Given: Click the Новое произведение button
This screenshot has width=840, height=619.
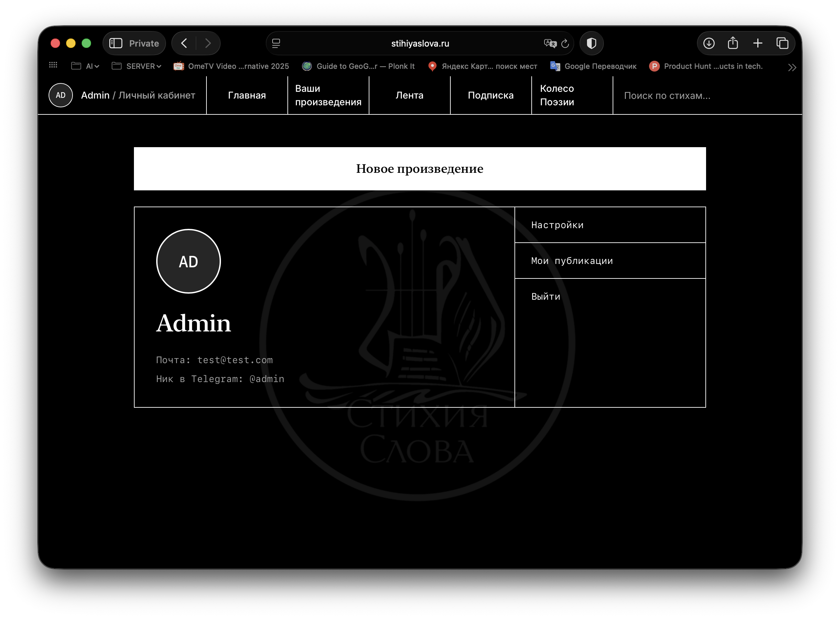Looking at the screenshot, I should 419,169.
